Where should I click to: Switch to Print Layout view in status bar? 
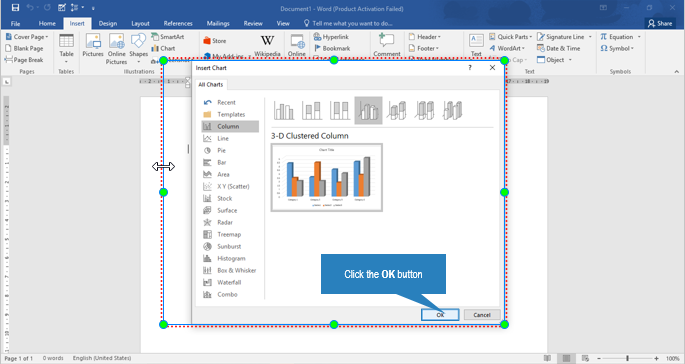[566, 358]
